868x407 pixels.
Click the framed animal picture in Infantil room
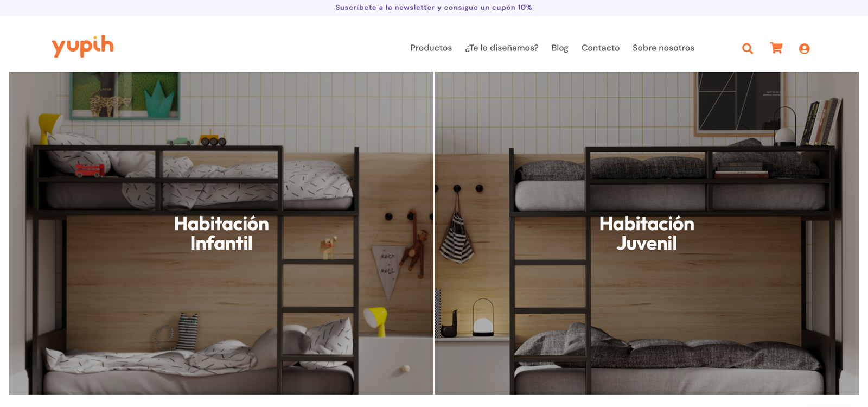[x=125, y=96]
